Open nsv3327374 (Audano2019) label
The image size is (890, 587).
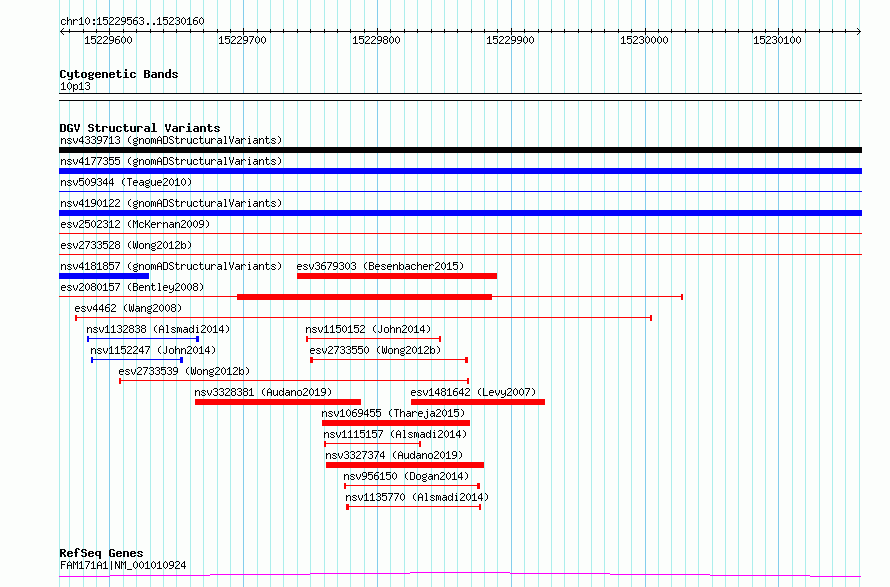click(394, 455)
